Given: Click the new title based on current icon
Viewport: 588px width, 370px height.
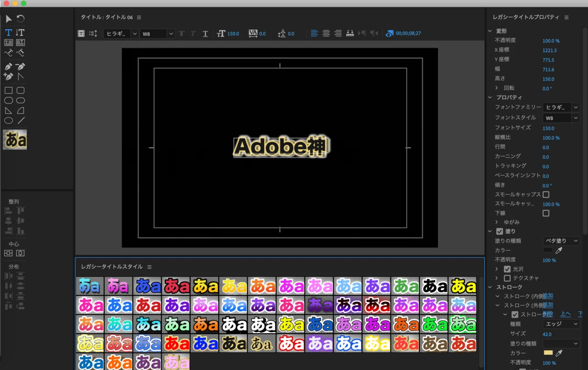Looking at the screenshot, I should (x=81, y=34).
